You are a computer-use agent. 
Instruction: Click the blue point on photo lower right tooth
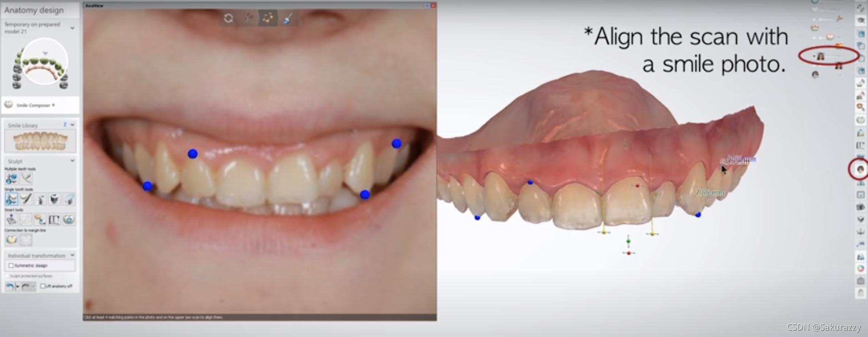tap(365, 195)
